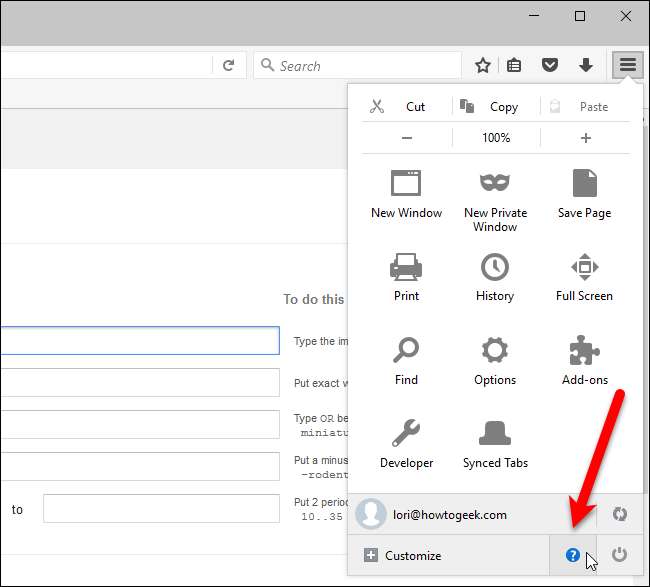The image size is (650, 587).
Task: Open Synced Tabs
Action: pyautogui.click(x=495, y=444)
